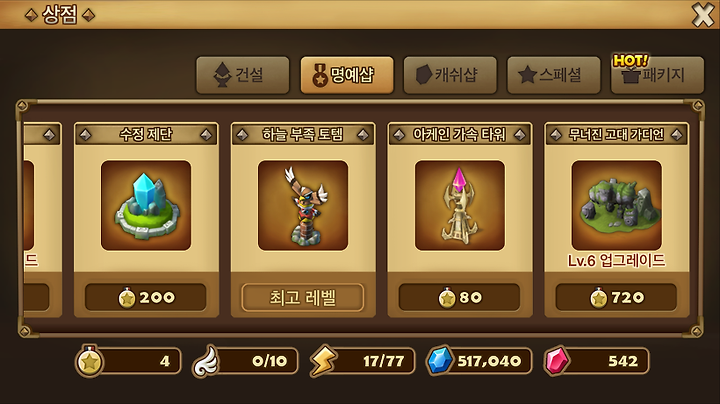Click the 무너진 고대 가디언 title bar

tap(616, 135)
